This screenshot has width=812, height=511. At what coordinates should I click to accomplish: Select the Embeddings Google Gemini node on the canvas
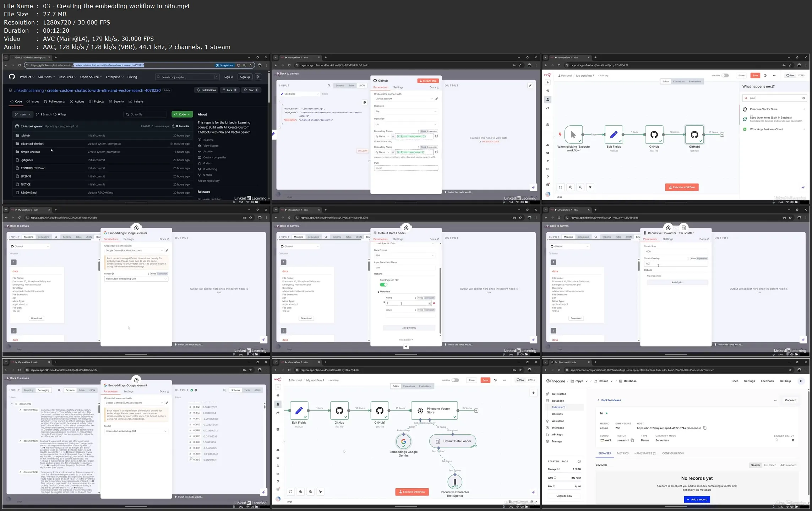click(x=403, y=442)
